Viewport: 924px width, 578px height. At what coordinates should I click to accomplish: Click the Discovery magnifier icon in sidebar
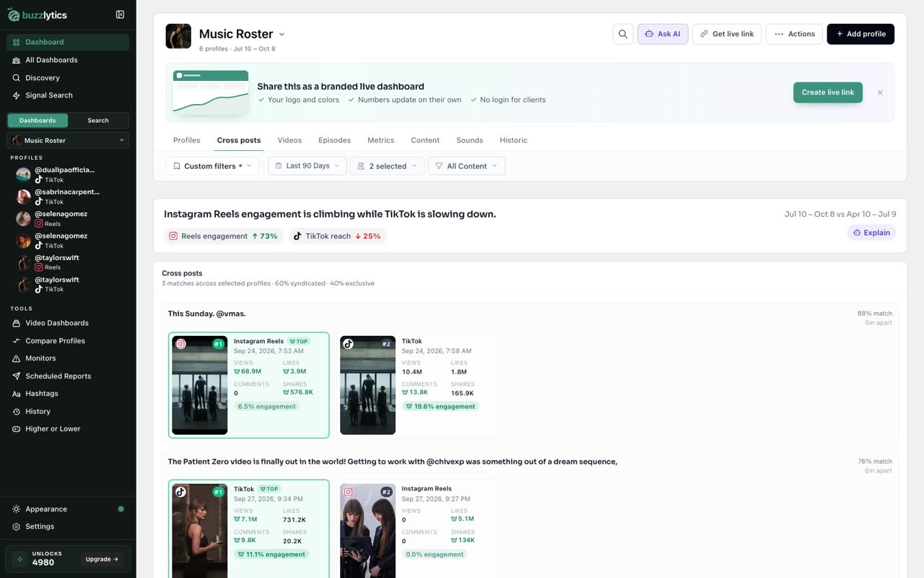17,77
